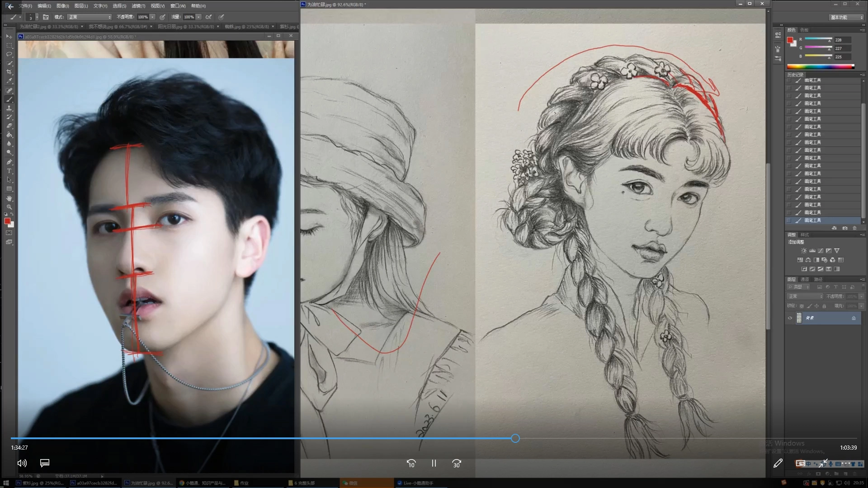This screenshot has height=488, width=868.
Task: Skip forward 30 seconds
Action: pyautogui.click(x=457, y=463)
